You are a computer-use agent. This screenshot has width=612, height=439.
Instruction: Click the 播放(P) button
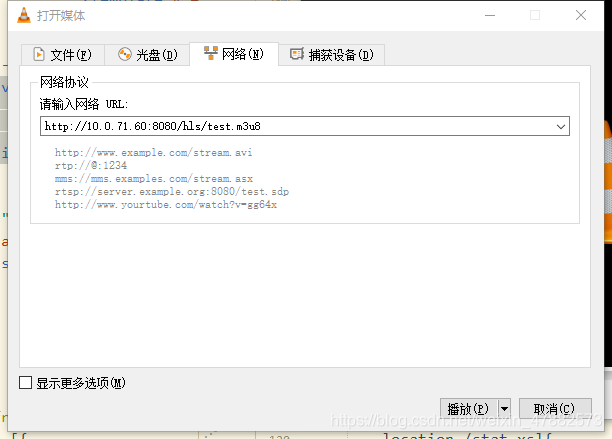(x=468, y=409)
